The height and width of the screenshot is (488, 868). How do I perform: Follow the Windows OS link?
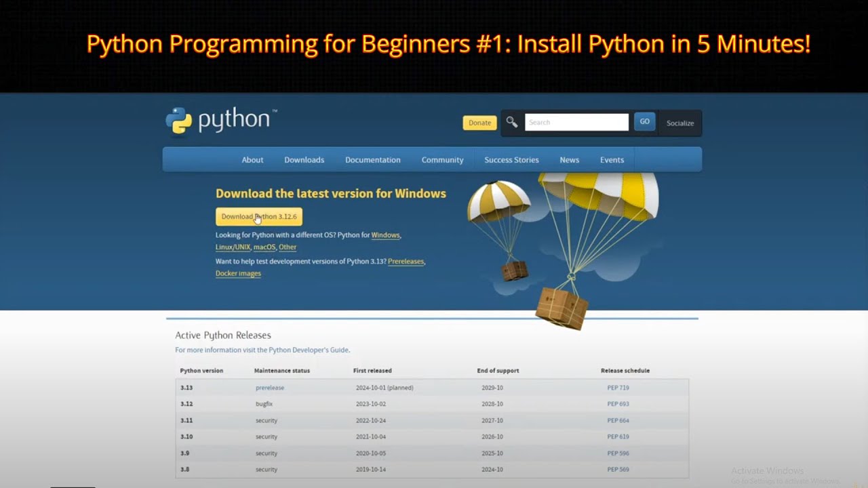click(x=385, y=235)
